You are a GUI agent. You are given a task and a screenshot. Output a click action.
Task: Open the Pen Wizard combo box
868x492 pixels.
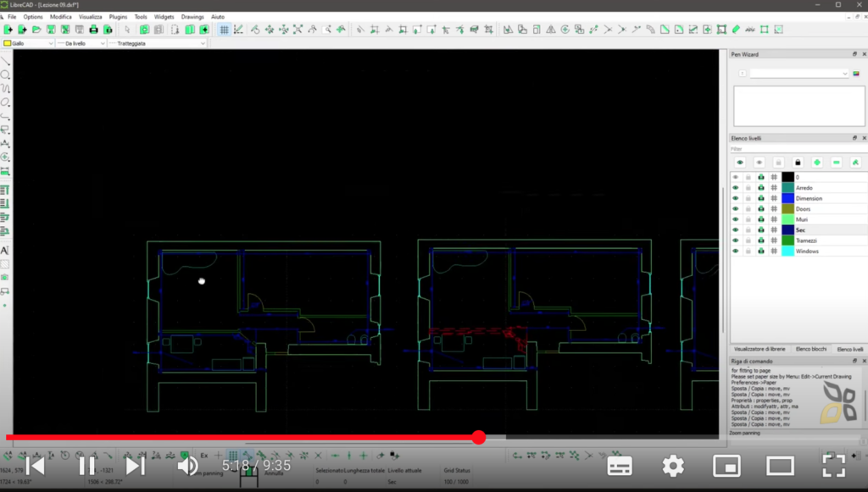click(x=799, y=74)
